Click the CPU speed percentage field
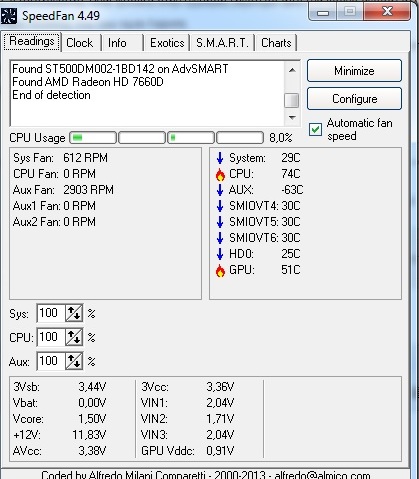419x479 pixels. 51,337
